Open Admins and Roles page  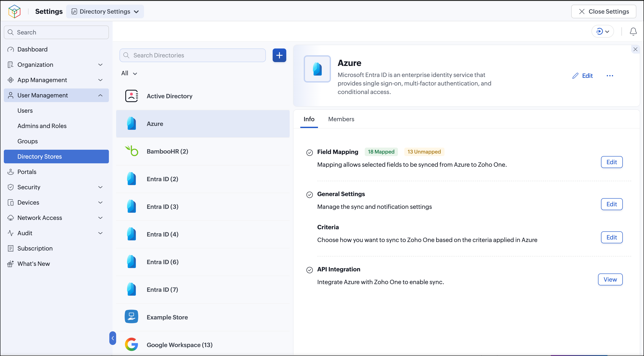click(56, 126)
